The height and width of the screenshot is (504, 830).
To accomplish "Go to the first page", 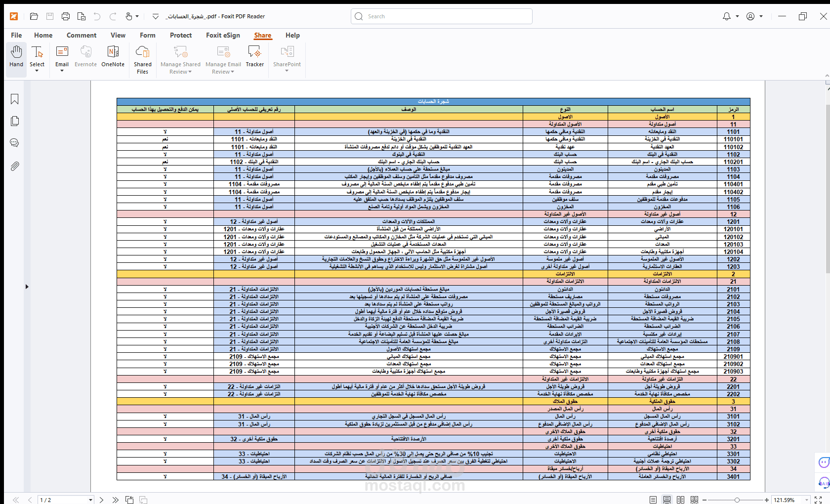I will [x=16, y=500].
